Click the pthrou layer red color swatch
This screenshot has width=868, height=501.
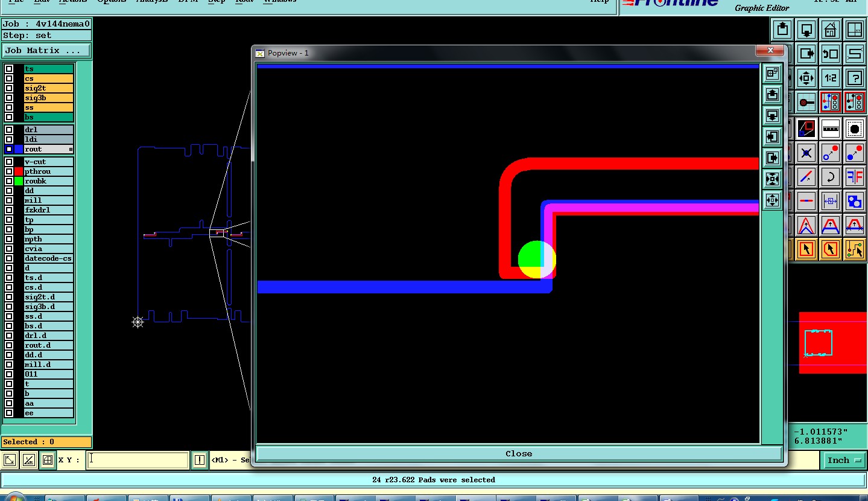[x=19, y=171]
